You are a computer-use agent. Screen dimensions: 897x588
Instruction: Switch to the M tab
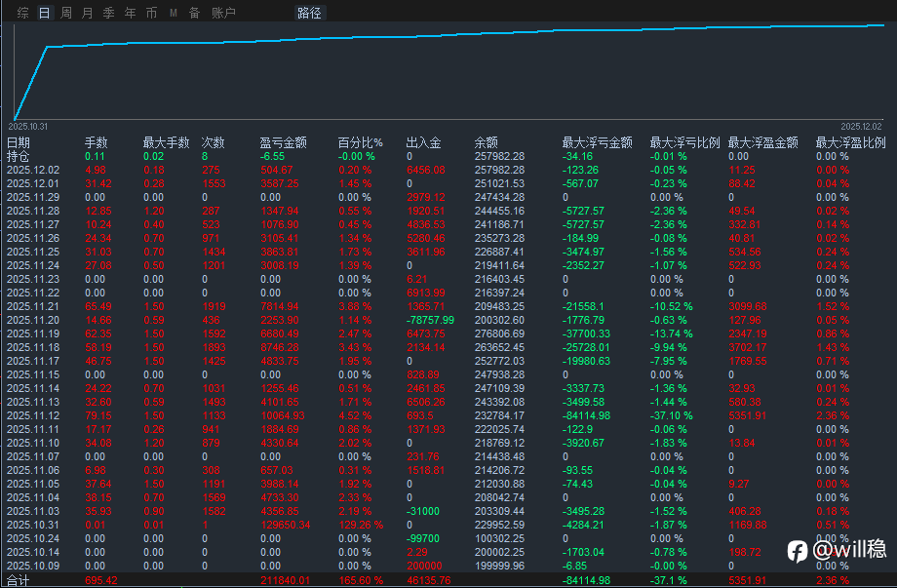174,13
